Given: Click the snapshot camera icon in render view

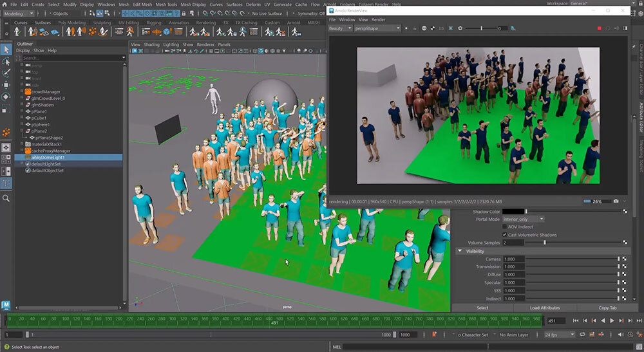Looking at the screenshot, I should 616,201.
